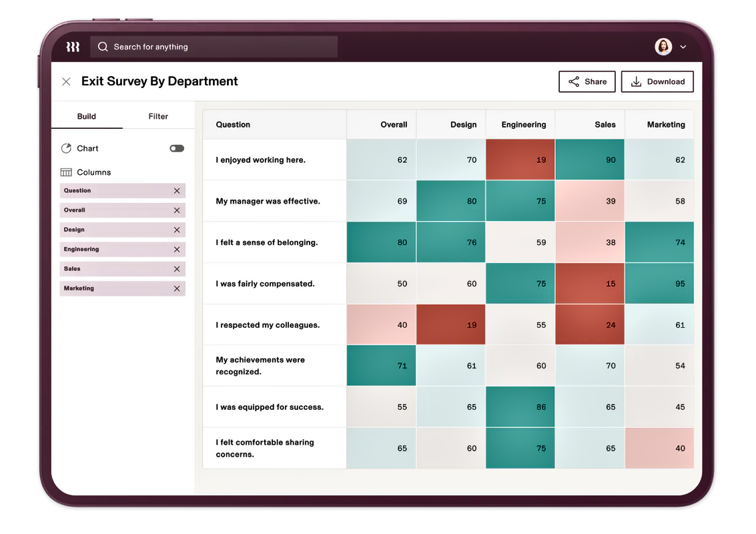Toggle the Chart switch on
Image resolution: width=756 pixels, height=534 pixels.
point(177,148)
